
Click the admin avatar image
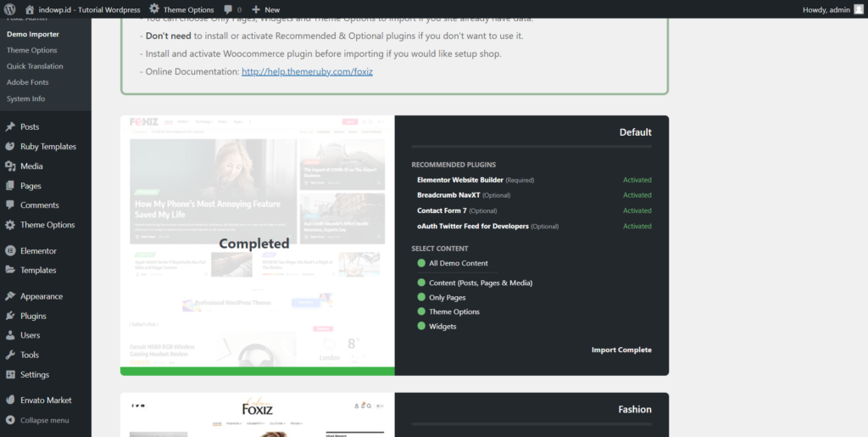click(x=858, y=9)
